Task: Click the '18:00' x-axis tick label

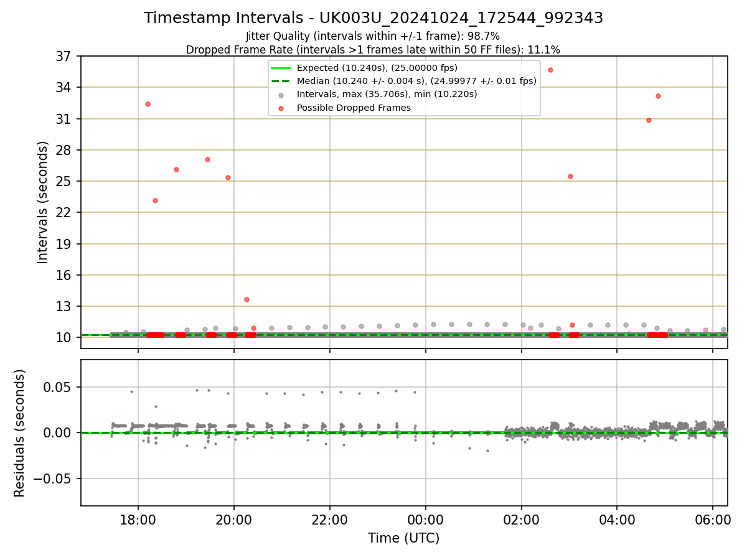Action: click(x=138, y=519)
